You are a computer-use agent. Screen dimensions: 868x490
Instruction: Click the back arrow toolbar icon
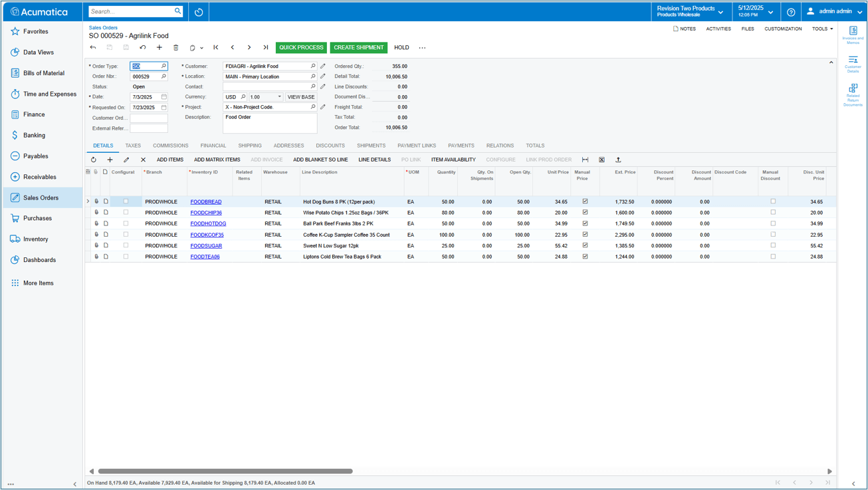point(93,48)
